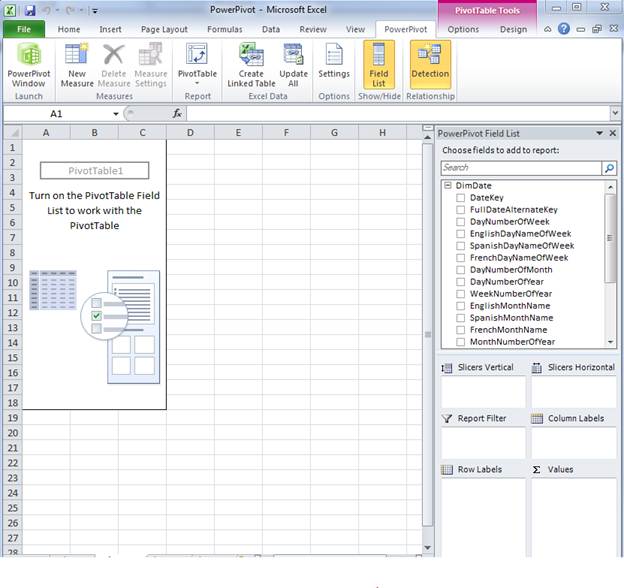
Task: Click the search magnifier in Field List
Action: pyautogui.click(x=609, y=168)
